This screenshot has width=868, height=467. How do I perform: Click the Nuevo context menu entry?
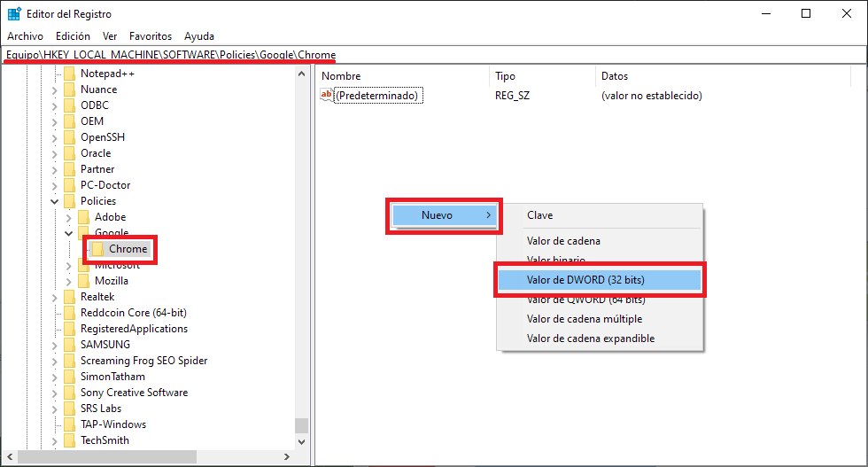pos(444,215)
